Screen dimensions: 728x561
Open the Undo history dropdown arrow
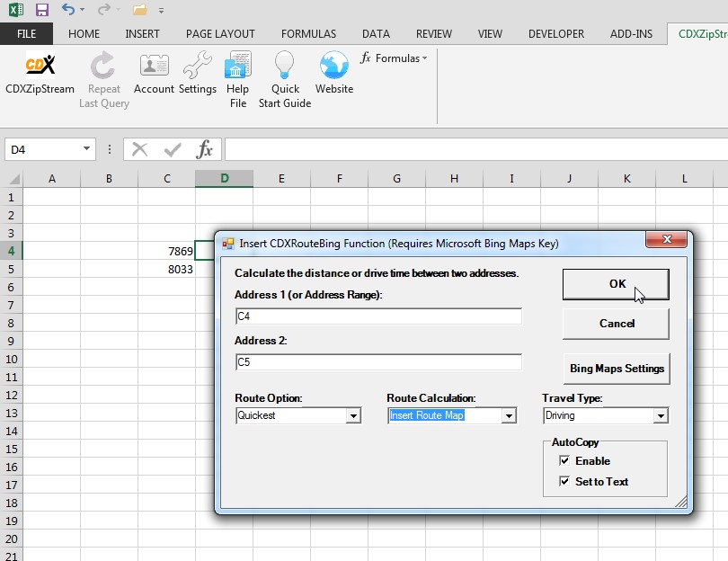tap(82, 10)
